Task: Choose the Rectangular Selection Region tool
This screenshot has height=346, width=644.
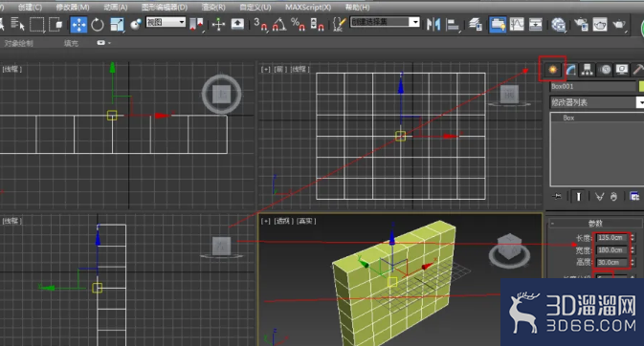Action: (x=36, y=25)
